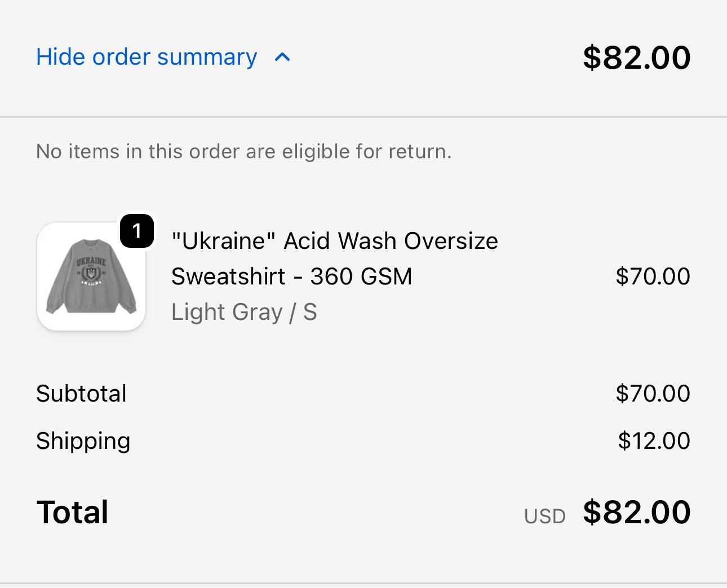Click the $70.00 item price beside the sweatshirt
727x588 pixels.
tap(653, 277)
